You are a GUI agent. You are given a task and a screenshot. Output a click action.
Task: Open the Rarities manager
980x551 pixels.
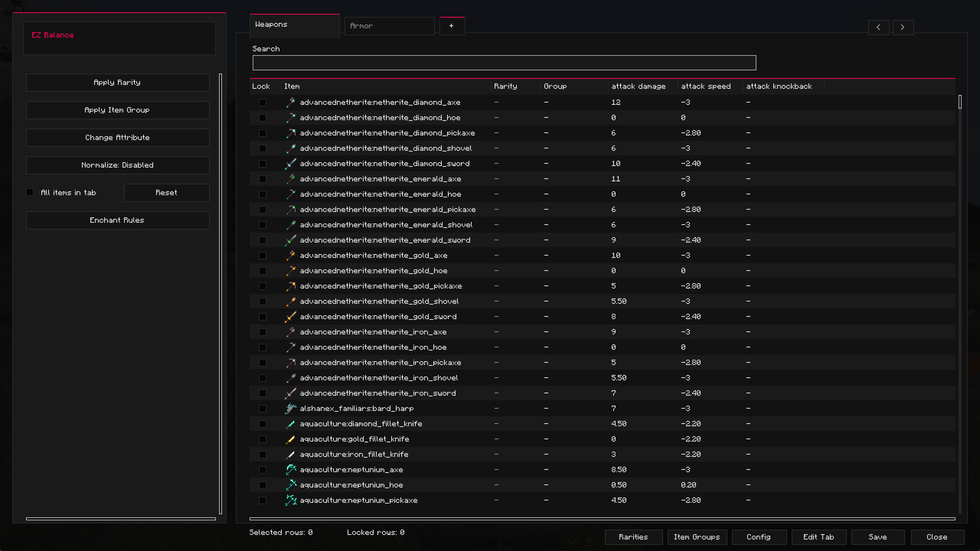pyautogui.click(x=634, y=537)
